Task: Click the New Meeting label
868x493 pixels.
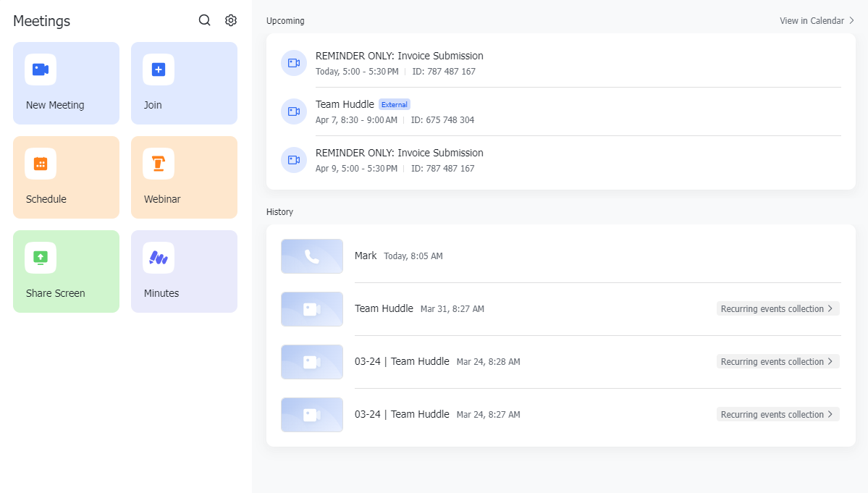Action: (x=55, y=105)
